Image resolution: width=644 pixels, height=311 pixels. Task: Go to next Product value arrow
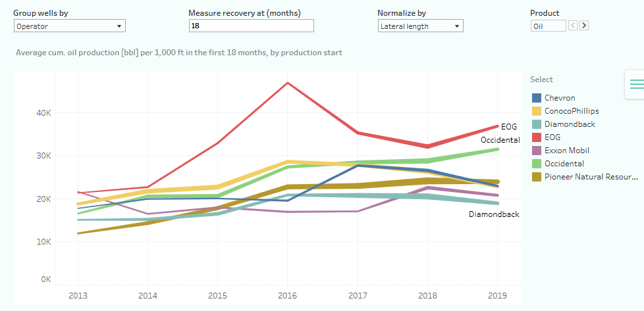[583, 26]
